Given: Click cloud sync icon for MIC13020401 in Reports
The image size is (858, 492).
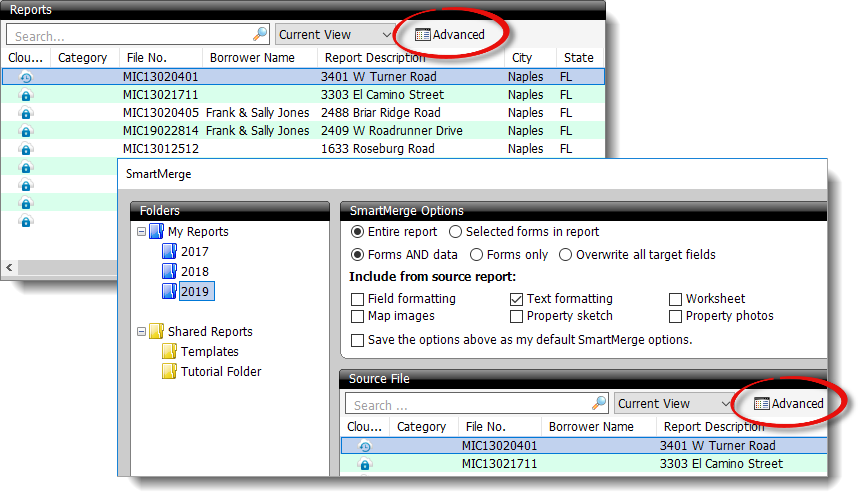Looking at the screenshot, I should (26, 77).
